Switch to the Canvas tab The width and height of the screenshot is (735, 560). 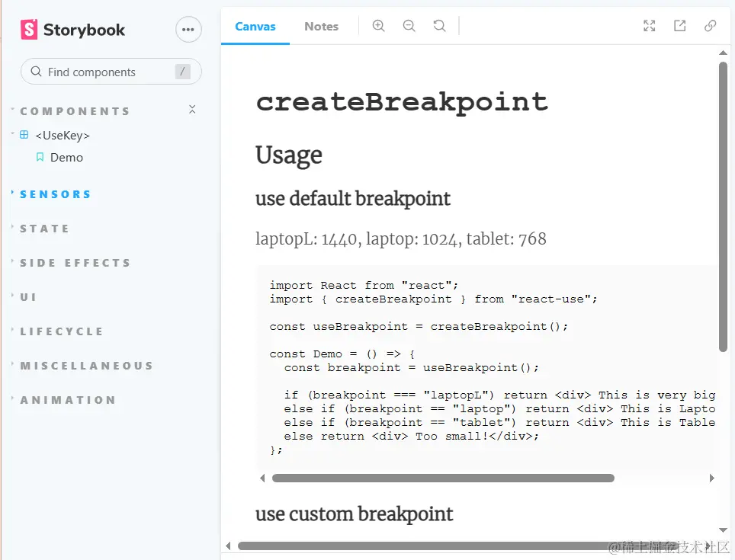[x=255, y=26]
